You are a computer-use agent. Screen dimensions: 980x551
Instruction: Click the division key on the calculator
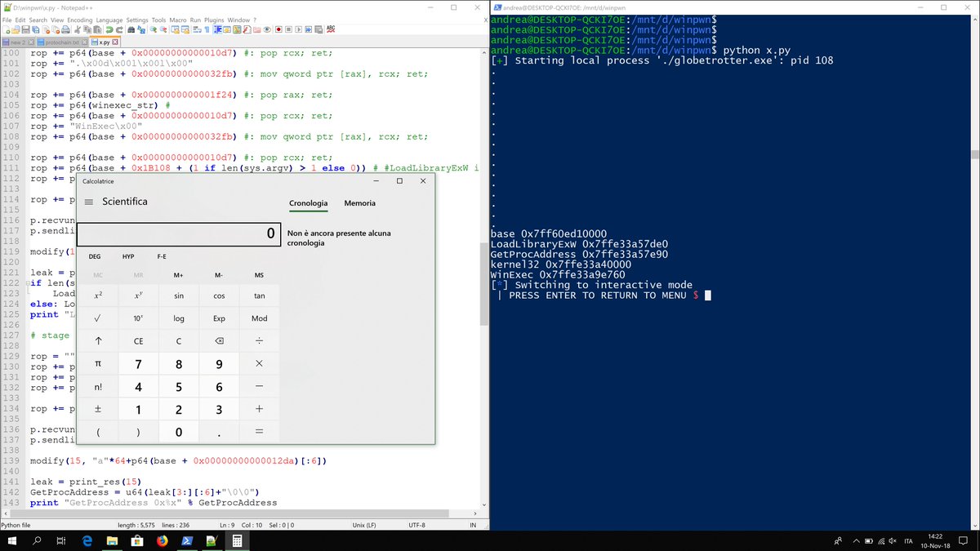[260, 341]
